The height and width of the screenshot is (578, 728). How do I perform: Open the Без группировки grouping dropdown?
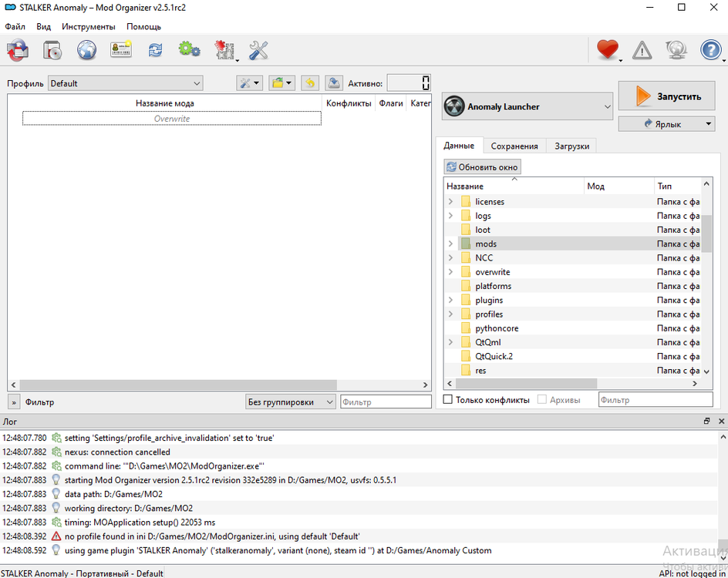(x=290, y=402)
